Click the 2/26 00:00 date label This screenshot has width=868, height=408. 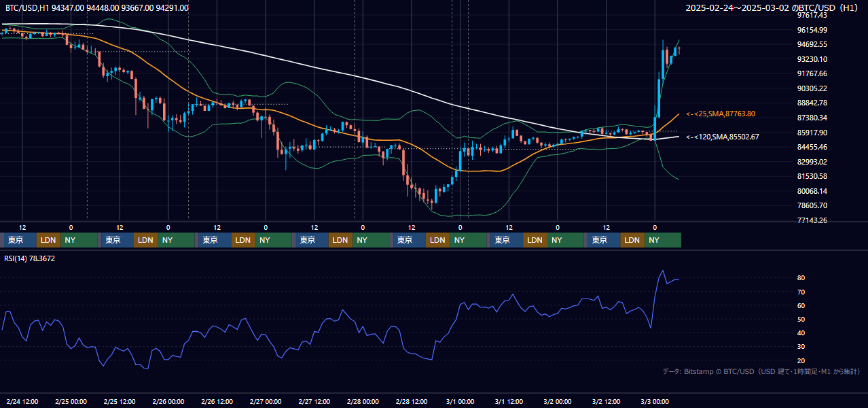click(x=168, y=401)
